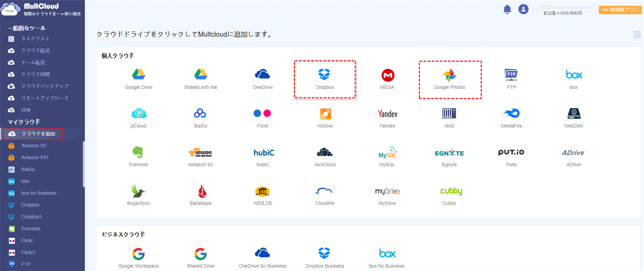Add MyDrive cloud

click(x=387, y=196)
